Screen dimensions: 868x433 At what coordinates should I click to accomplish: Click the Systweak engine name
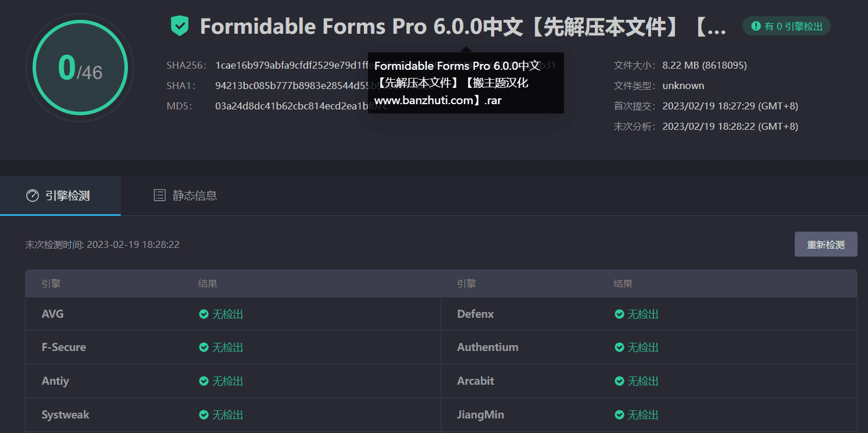pos(66,415)
